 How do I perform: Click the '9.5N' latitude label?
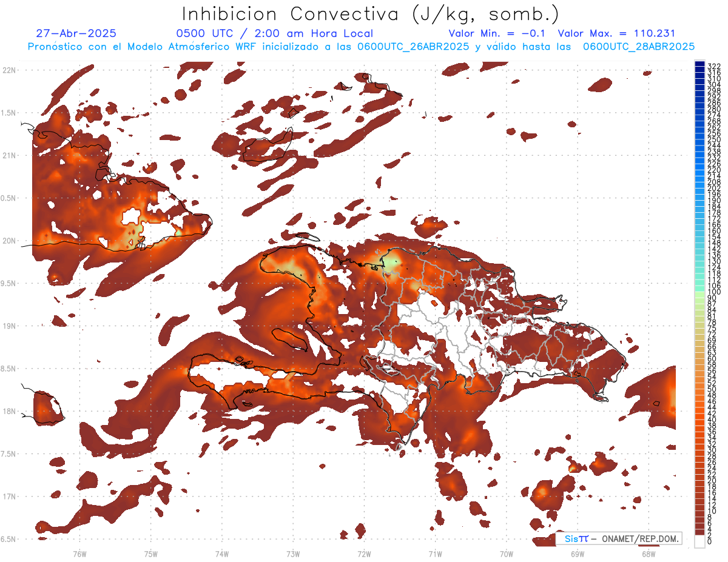8,284
